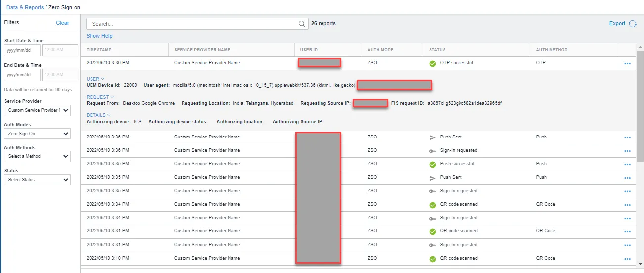
Task: Click 2022/05/10 3:10 PM timestamp cell
Action: [x=107, y=258]
